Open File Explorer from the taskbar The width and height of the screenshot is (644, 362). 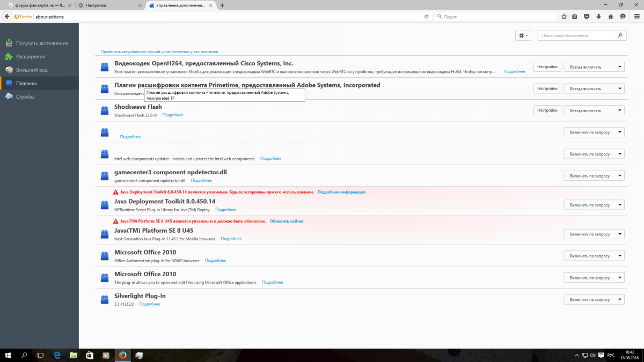click(73, 355)
